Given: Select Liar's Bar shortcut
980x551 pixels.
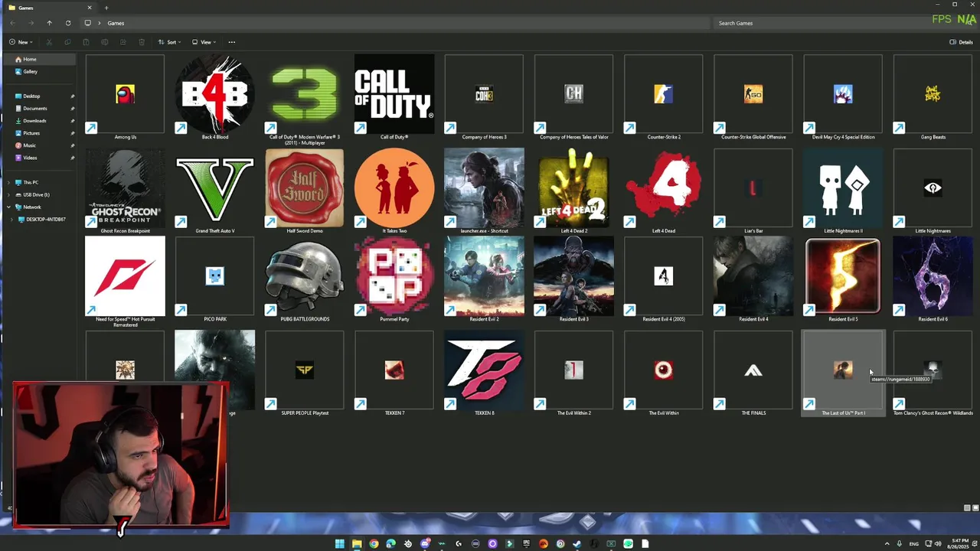Looking at the screenshot, I should pyautogui.click(x=753, y=191).
